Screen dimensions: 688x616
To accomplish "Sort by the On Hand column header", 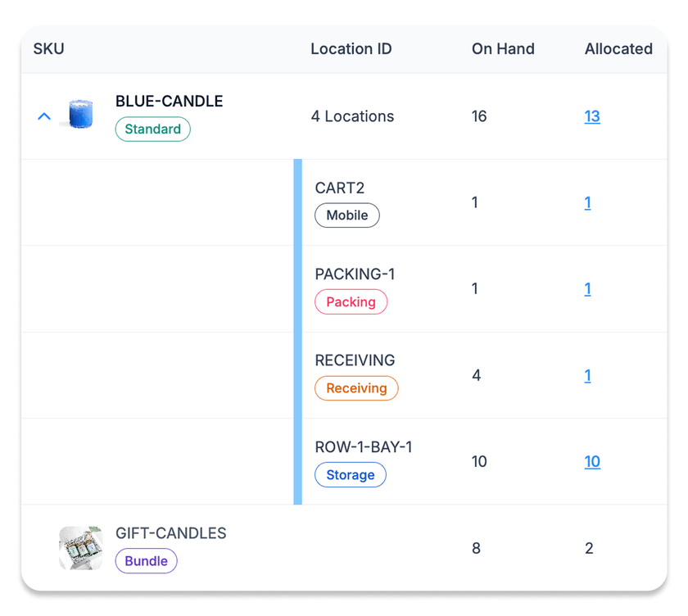I will point(502,49).
